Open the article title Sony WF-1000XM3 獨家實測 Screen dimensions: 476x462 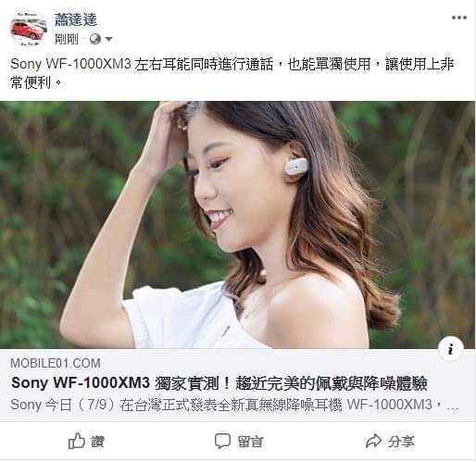[x=219, y=383]
